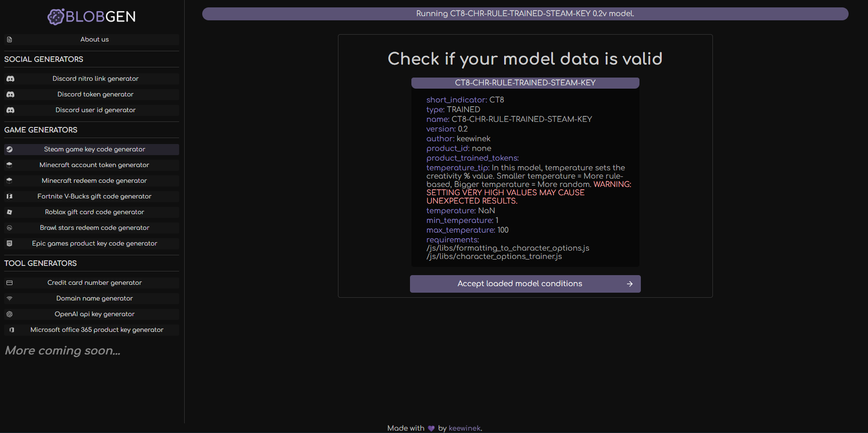Click the Steam icon in the sidebar

pyautogui.click(x=10, y=150)
